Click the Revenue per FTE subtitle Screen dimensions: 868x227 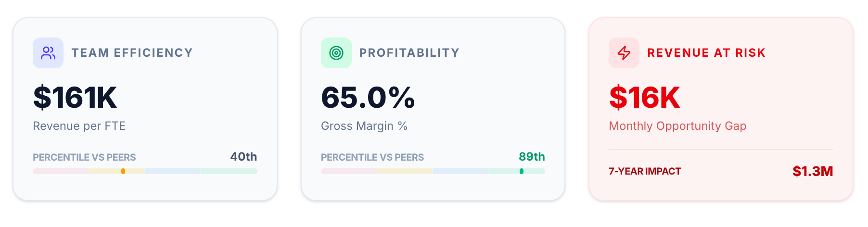coord(79,126)
